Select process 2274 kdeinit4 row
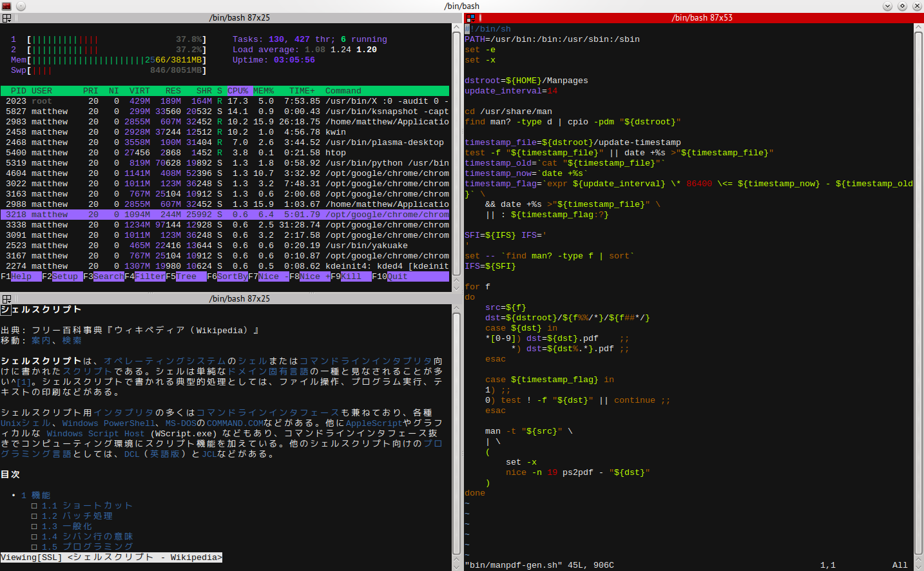The width and height of the screenshot is (924, 571). [225, 266]
